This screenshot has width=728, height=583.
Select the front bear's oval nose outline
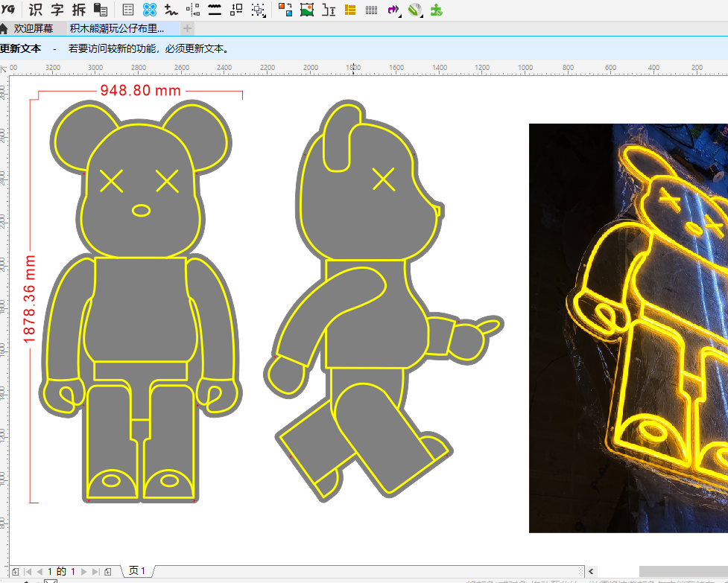pos(141,211)
